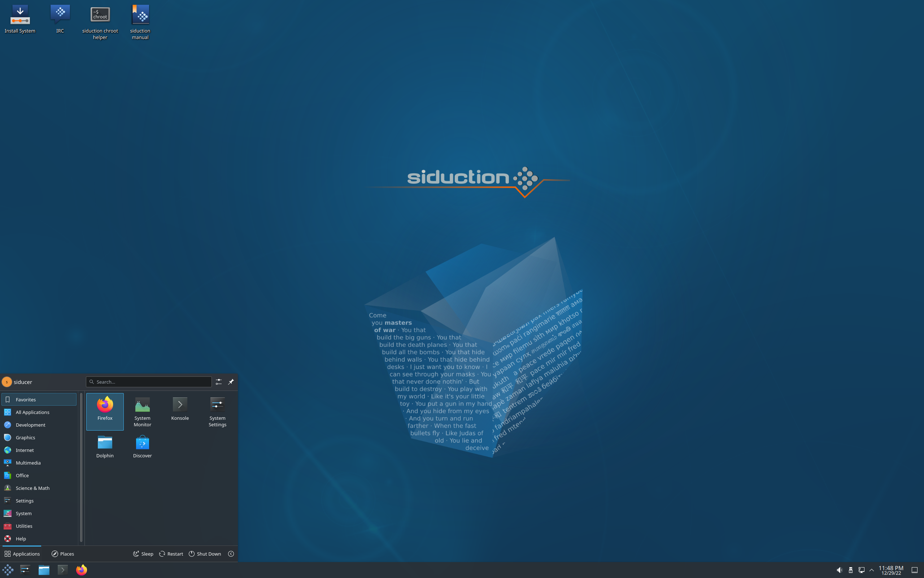Launch siduction chroot helper desktop icon

(100, 22)
